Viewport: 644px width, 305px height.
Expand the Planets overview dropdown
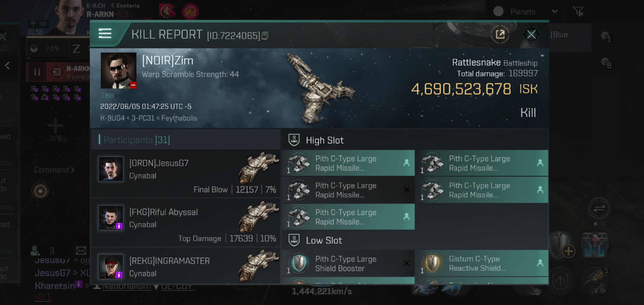555,12
